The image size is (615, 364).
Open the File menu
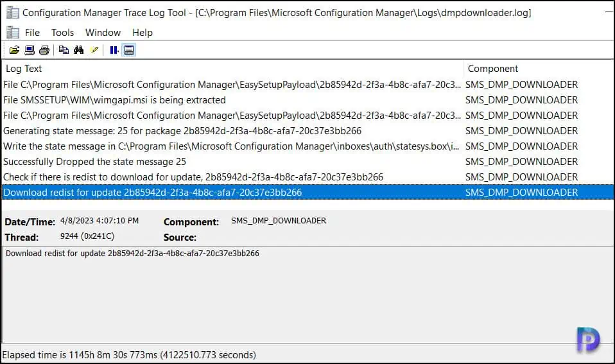[x=32, y=33]
